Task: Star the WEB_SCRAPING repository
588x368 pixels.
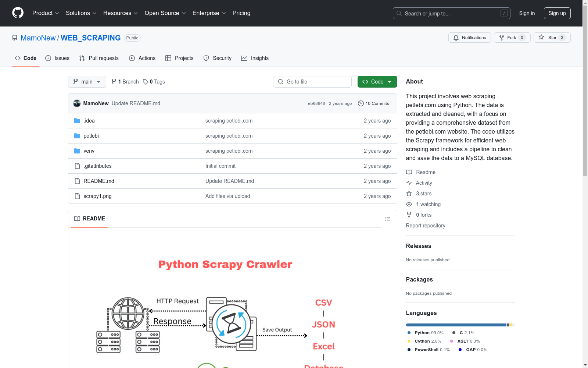Action: [x=552, y=38]
